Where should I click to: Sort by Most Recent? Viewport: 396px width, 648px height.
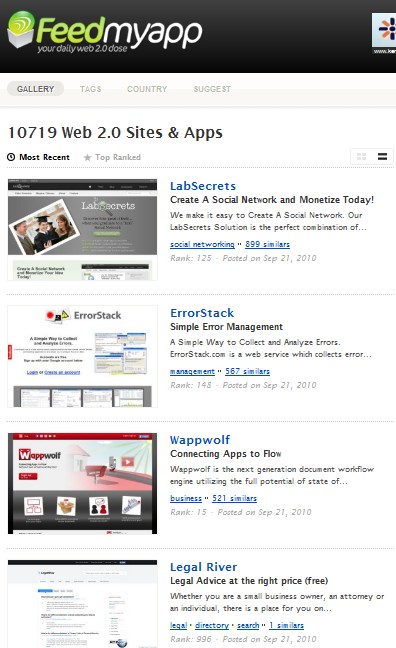[44, 157]
